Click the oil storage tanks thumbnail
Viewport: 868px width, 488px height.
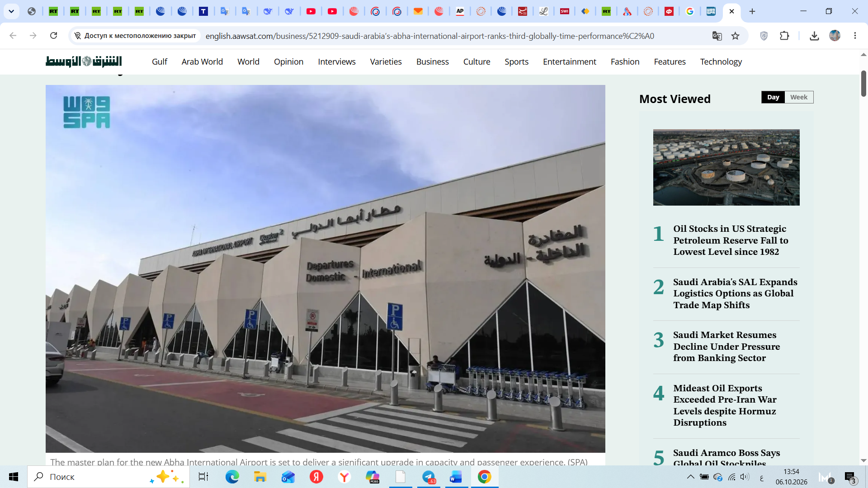726,167
